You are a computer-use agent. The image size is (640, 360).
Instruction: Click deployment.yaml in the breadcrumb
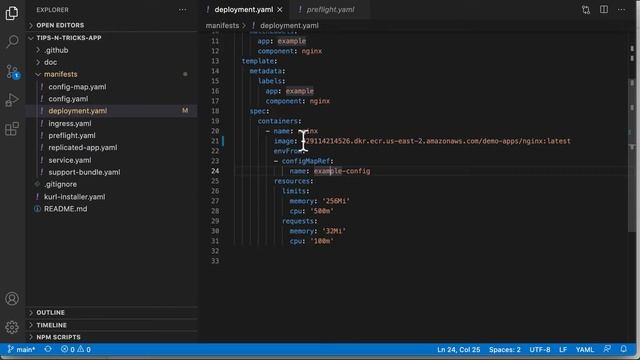coord(289,25)
